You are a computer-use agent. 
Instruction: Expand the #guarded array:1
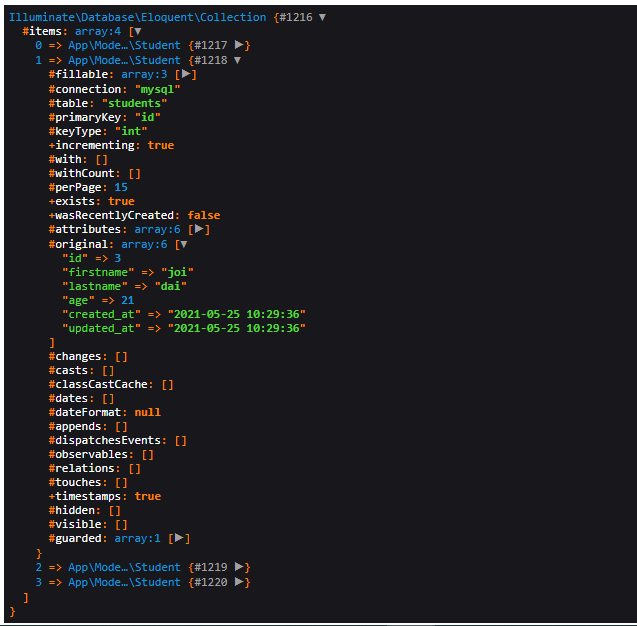[179, 538]
